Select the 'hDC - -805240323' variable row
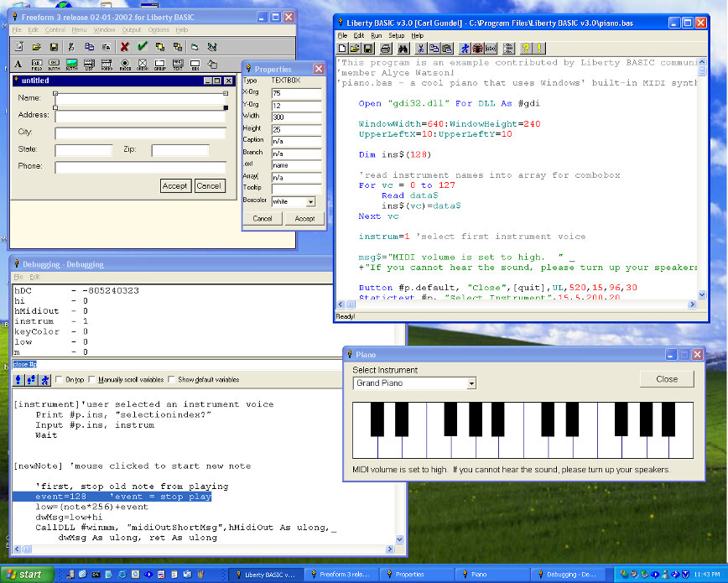The image size is (728, 583). click(76, 291)
